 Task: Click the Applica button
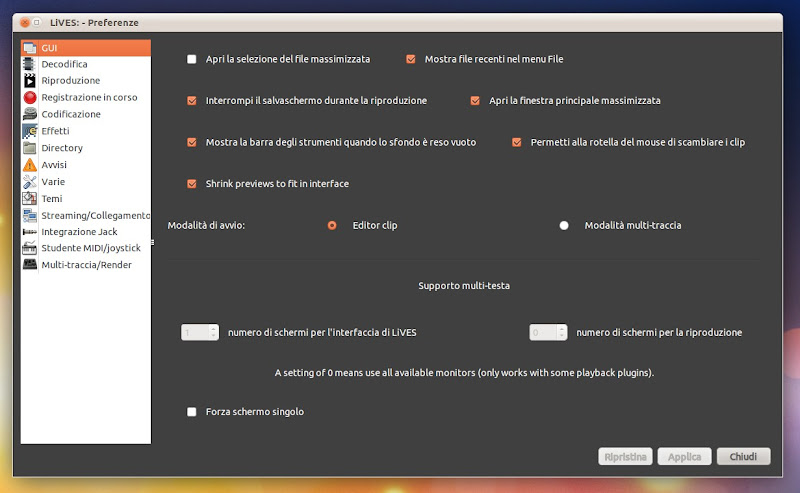[x=684, y=457]
